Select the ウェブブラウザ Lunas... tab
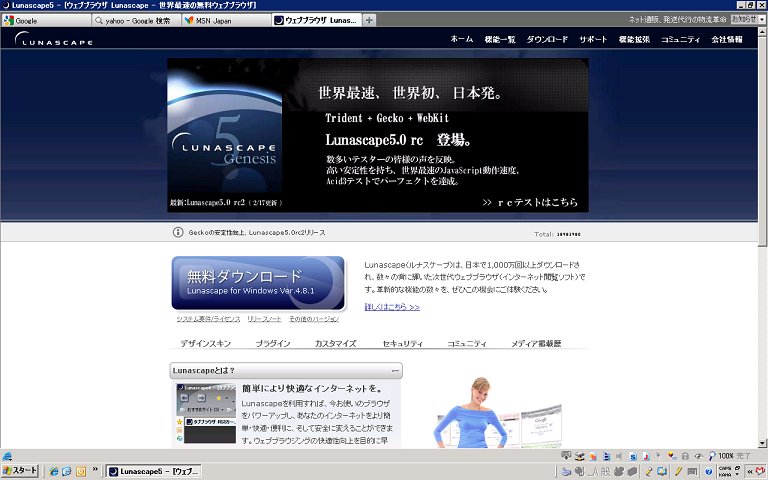The width and height of the screenshot is (768, 480). (x=316, y=21)
